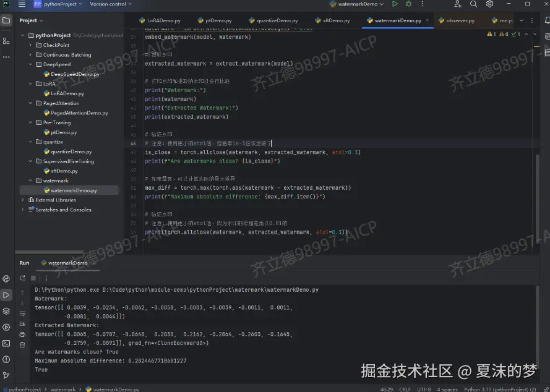Open IDE settings gear icon
This screenshot has width=550, height=392.
point(489,4)
